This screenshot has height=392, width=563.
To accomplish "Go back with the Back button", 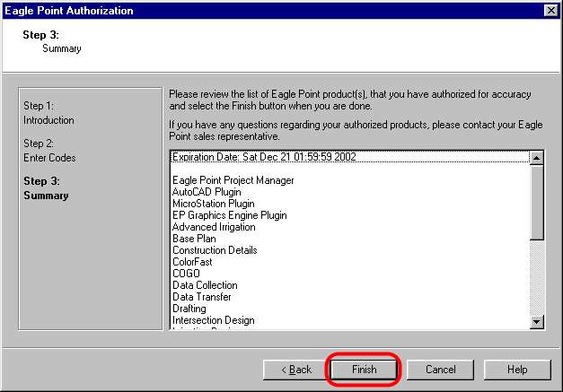I will click(296, 370).
